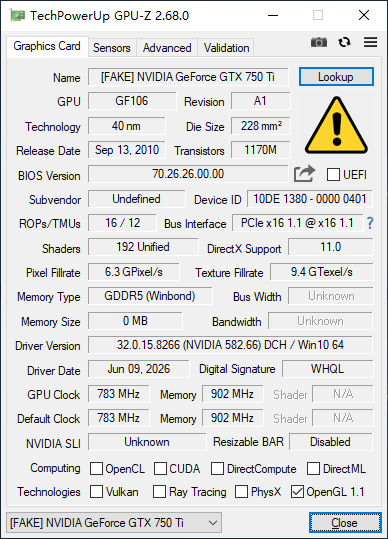The width and height of the screenshot is (388, 539).
Task: Refresh GPU info with the refresh icon
Action: 344,42
